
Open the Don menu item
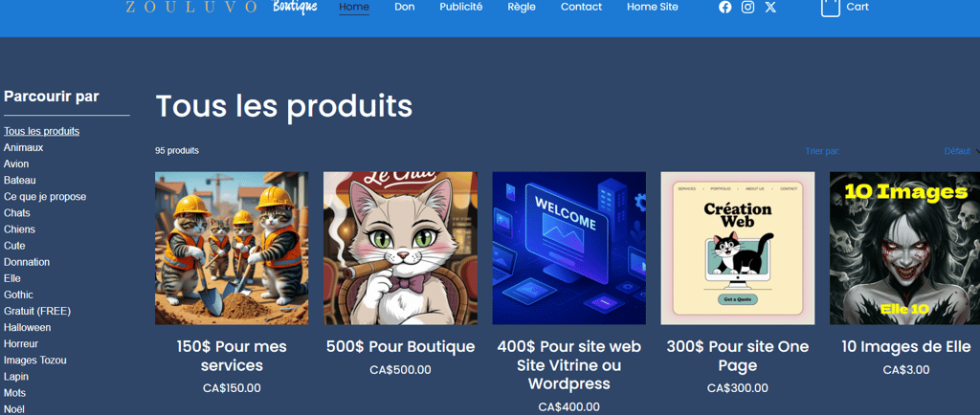405,7
